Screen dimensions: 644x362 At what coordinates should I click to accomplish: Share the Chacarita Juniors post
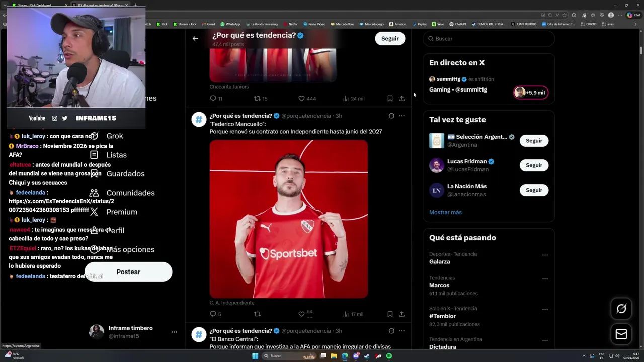[401, 99]
